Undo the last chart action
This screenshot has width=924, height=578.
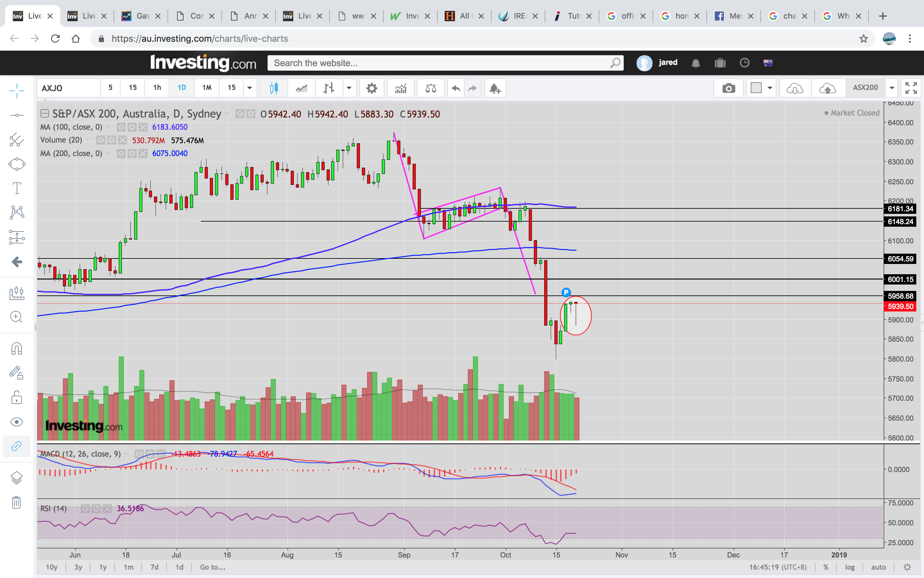tap(456, 88)
